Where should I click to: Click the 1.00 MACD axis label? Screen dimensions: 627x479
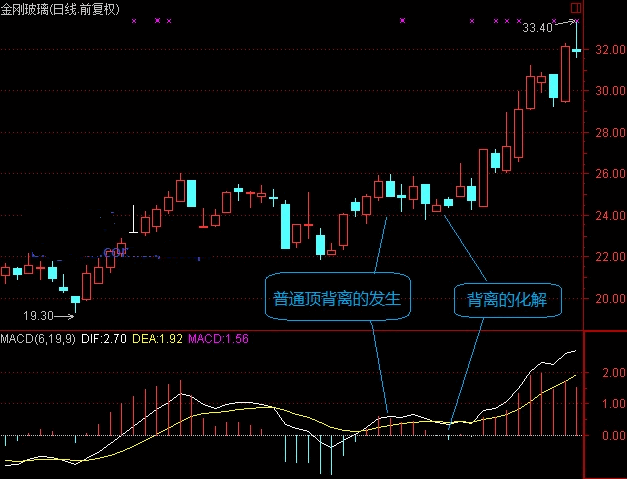click(x=613, y=403)
